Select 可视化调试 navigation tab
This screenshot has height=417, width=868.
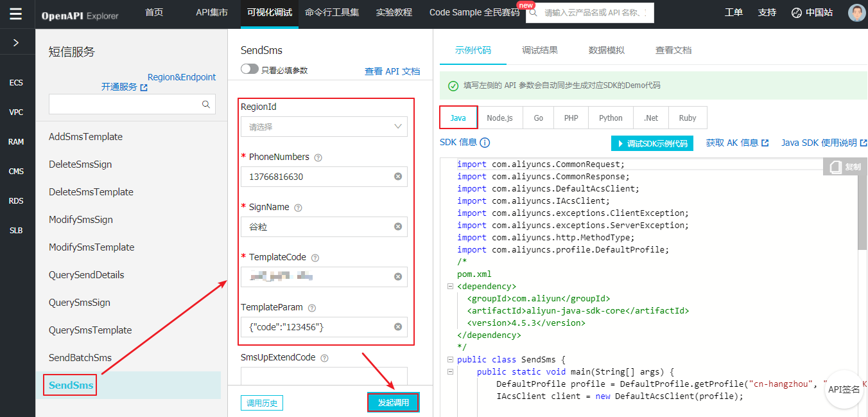pyautogui.click(x=270, y=12)
